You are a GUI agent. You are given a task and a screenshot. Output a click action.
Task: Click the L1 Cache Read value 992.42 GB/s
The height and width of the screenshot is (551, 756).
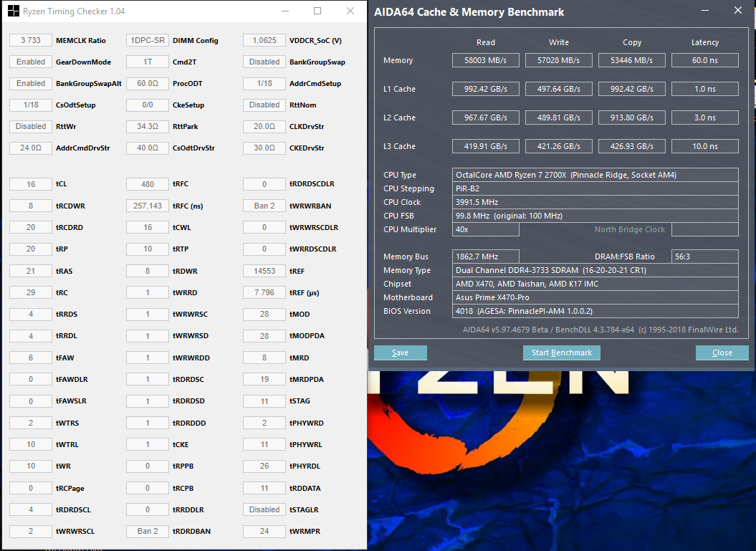point(486,89)
